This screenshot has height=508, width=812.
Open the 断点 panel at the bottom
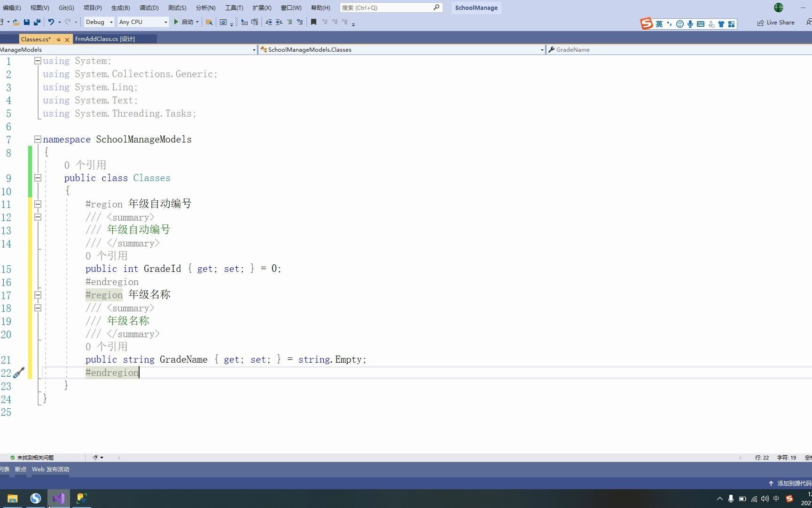click(20, 469)
